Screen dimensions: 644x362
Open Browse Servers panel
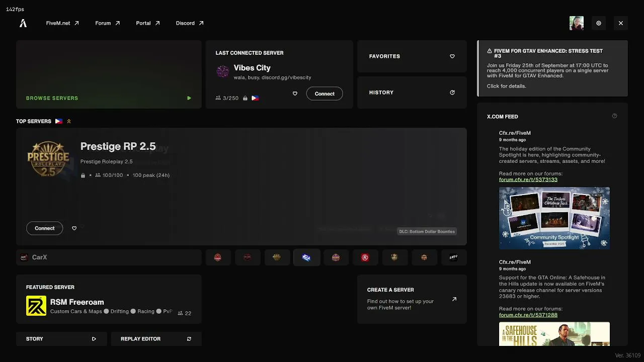coord(109,74)
